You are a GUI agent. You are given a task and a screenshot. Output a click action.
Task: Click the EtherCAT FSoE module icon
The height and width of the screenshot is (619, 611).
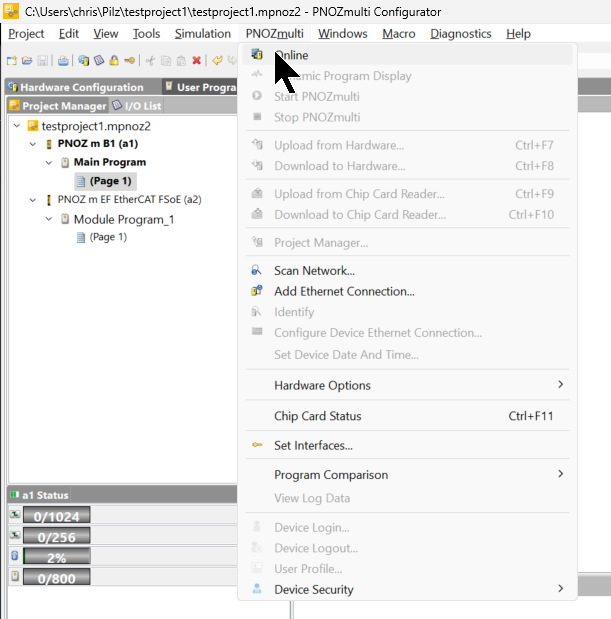[49, 200]
